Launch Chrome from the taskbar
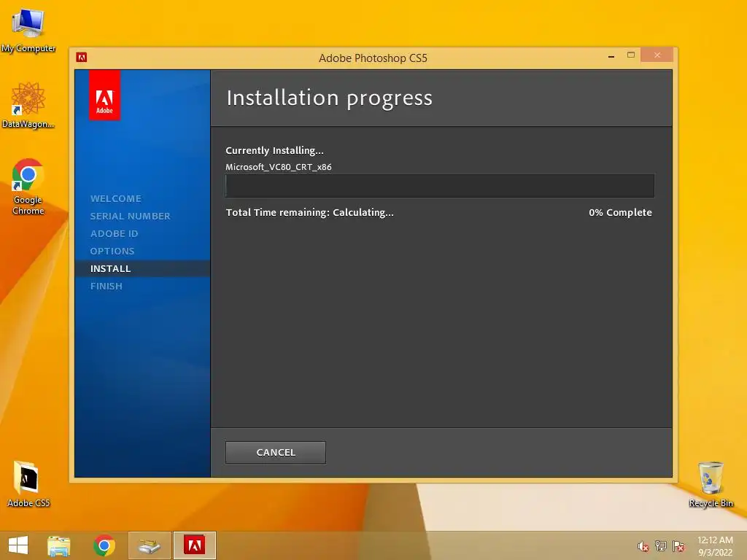The image size is (747, 560). [104, 545]
